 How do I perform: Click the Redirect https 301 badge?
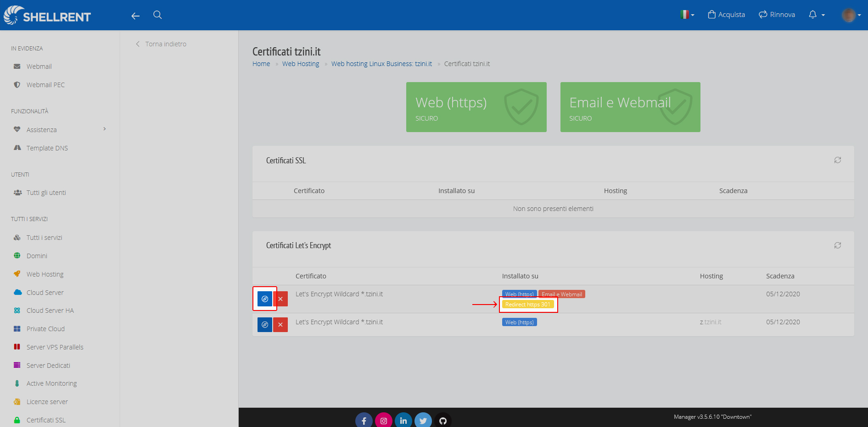(x=528, y=305)
